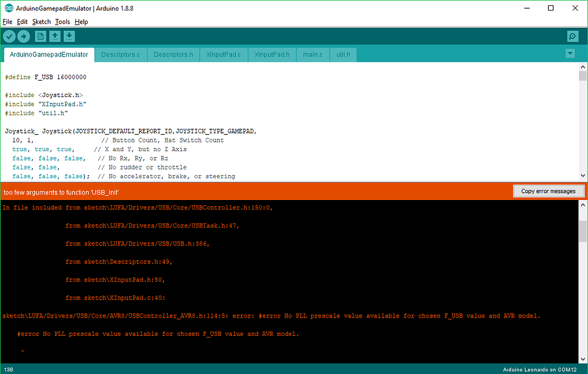Click the 'No rudder or throttle' comment

coord(142,167)
